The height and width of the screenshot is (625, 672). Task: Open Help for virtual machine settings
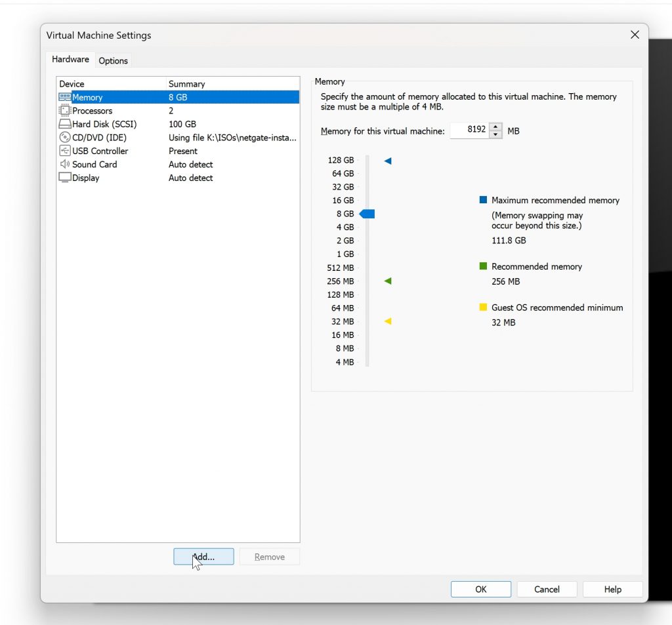tap(612, 589)
